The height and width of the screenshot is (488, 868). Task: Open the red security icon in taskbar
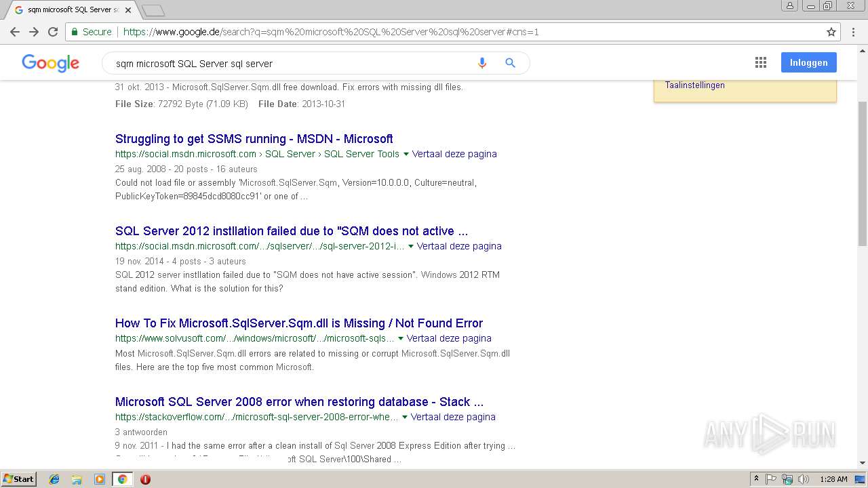click(x=145, y=479)
